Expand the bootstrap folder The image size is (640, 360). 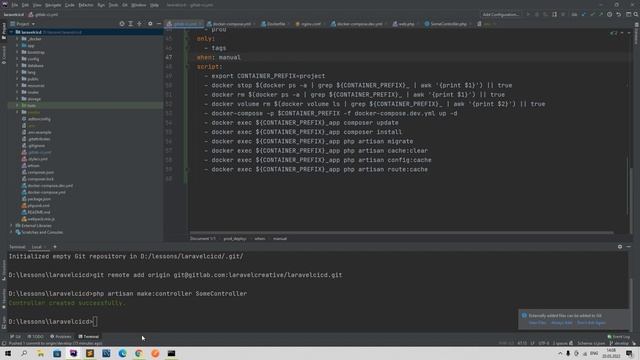point(17,52)
